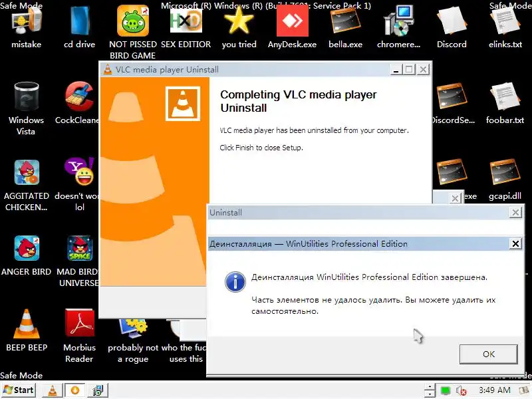Maximize the VLC media player Uninstall window

pos(409,70)
